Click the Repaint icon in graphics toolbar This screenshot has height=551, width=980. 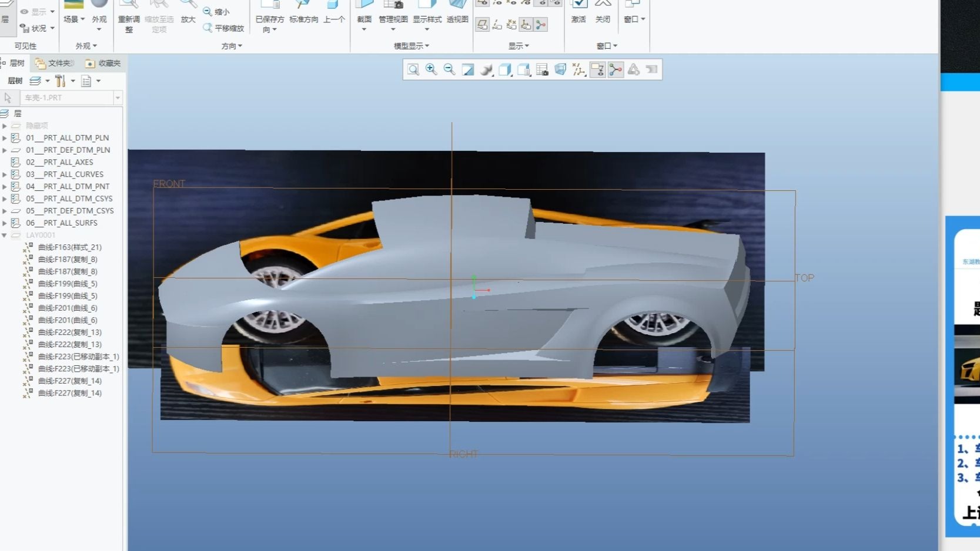pyautogui.click(x=468, y=70)
